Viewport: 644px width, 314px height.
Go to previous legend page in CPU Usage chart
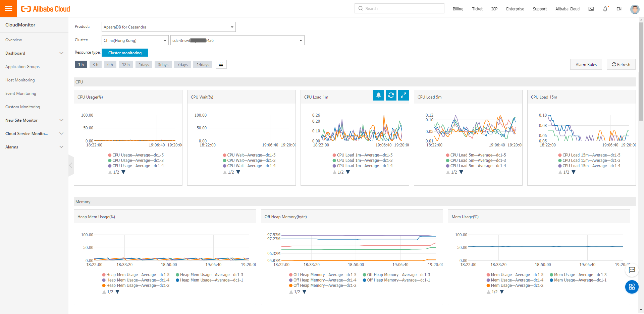coord(110,172)
